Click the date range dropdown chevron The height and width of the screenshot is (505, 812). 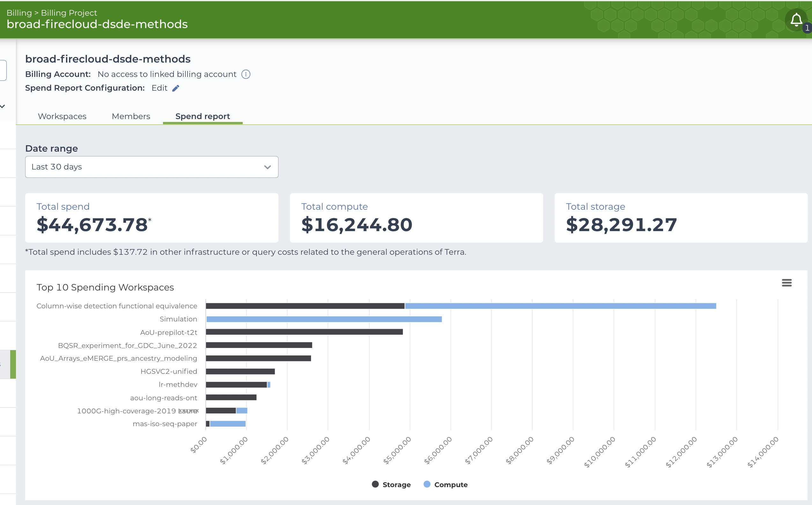(268, 167)
